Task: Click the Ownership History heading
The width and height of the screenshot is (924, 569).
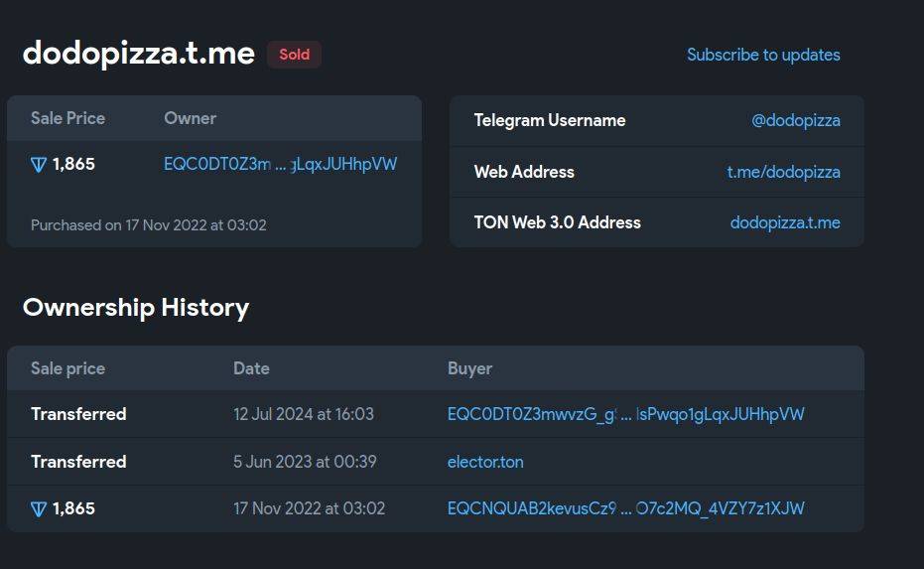Action: tap(136, 308)
